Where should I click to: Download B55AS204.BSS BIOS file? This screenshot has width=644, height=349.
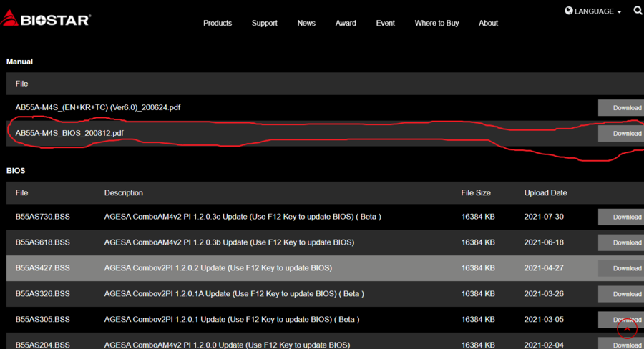pos(621,344)
